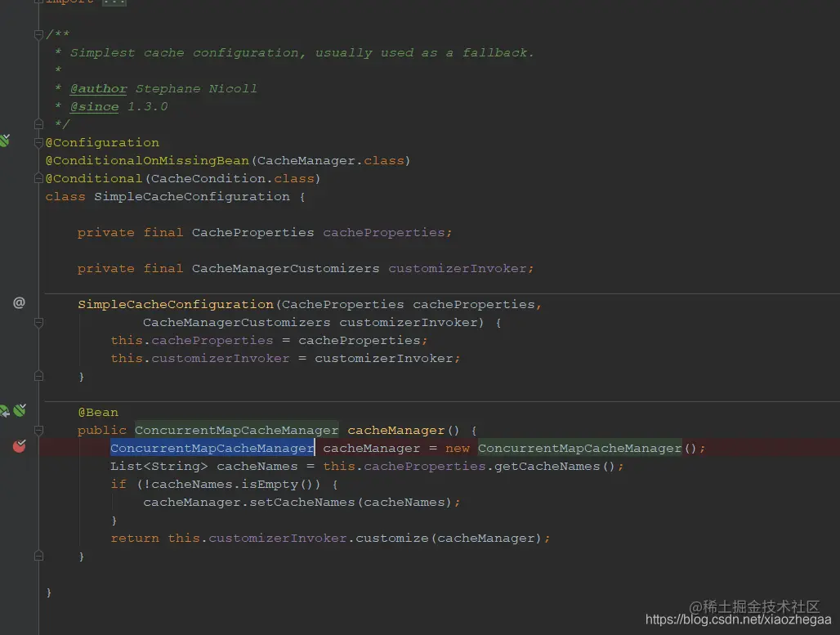Click the @author Javadoc tag
The image size is (840, 635).
(x=99, y=88)
